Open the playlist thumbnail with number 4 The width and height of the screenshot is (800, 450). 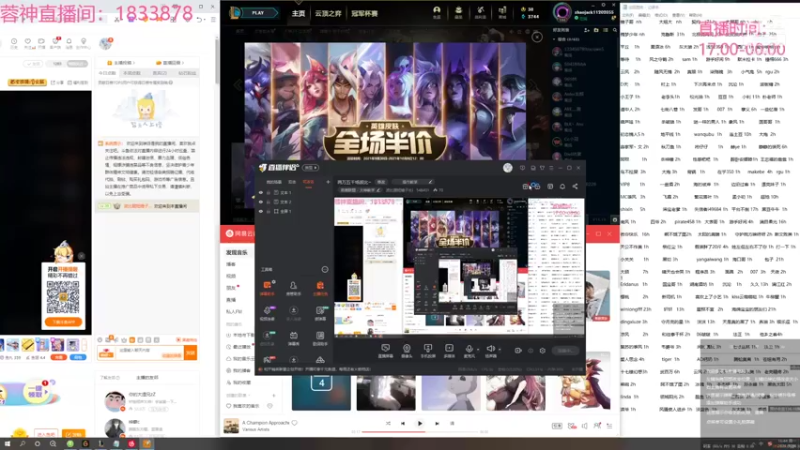coord(321,392)
